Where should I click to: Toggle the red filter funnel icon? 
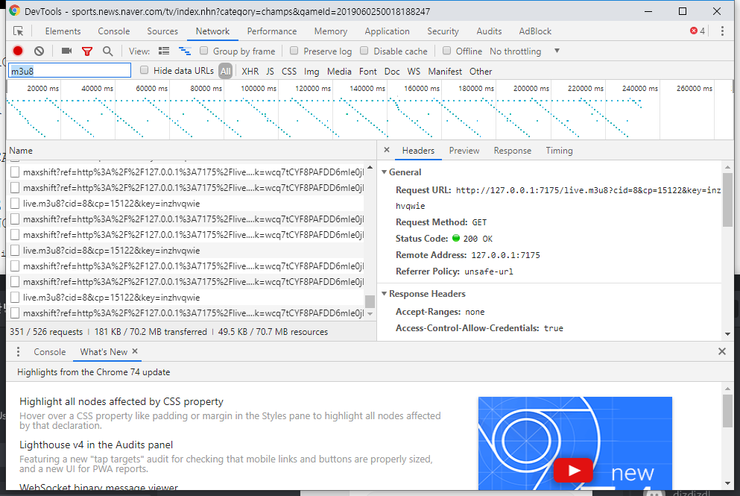[87, 51]
